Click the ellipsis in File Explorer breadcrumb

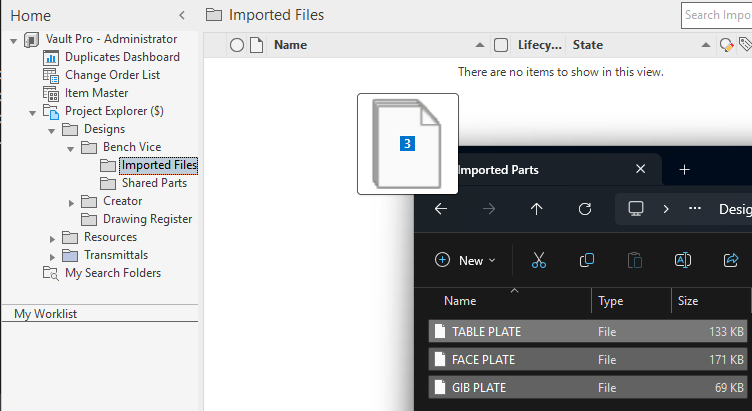click(694, 208)
